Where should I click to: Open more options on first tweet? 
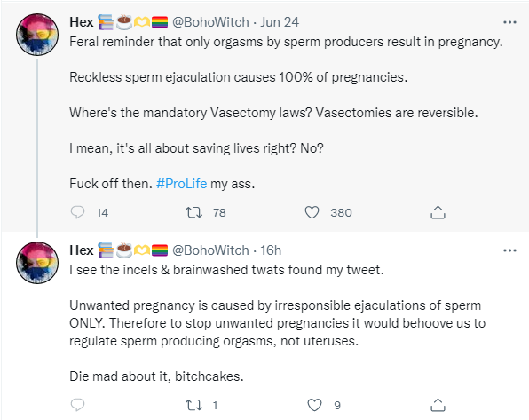[x=509, y=22]
